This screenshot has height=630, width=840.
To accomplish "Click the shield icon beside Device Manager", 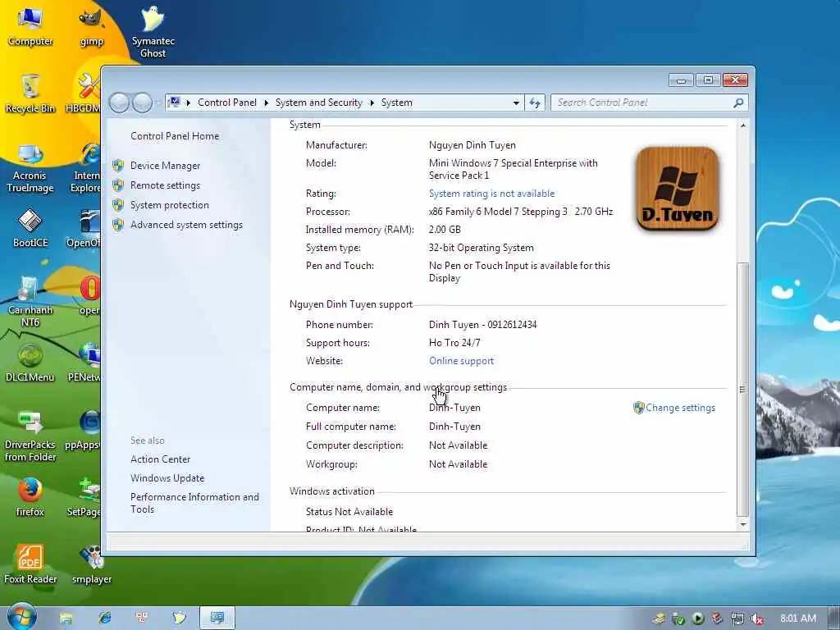I will (118, 166).
